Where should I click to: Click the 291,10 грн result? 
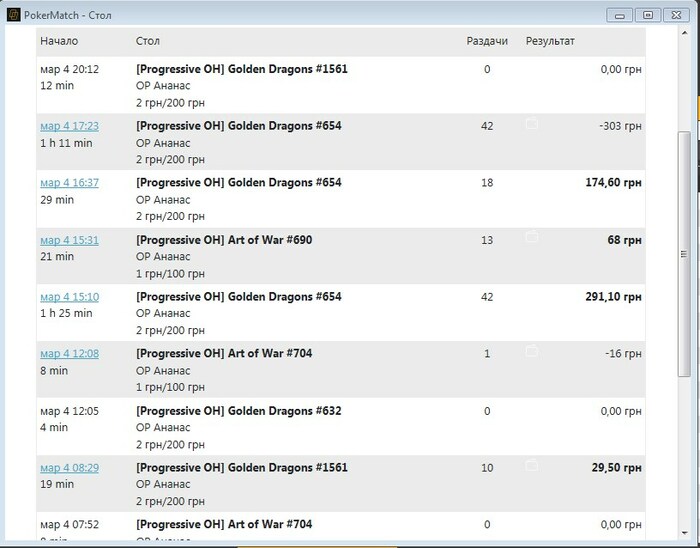[613, 297]
